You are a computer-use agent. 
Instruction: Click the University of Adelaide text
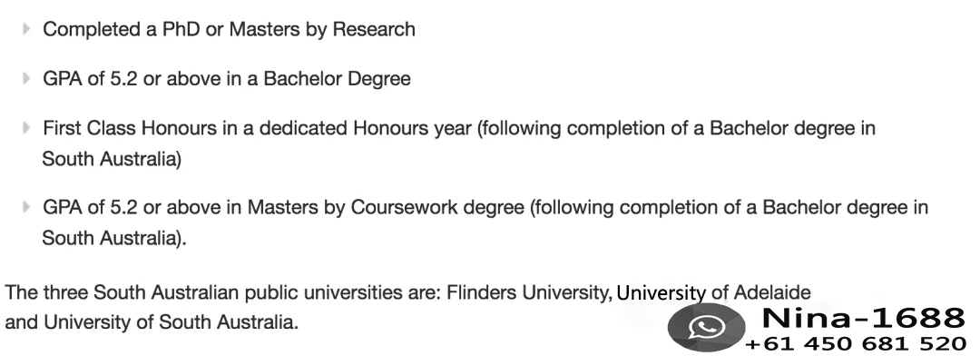point(713,292)
